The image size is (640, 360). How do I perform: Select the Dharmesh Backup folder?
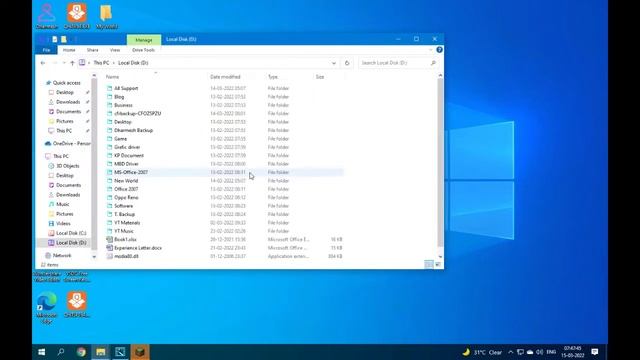tap(133, 130)
